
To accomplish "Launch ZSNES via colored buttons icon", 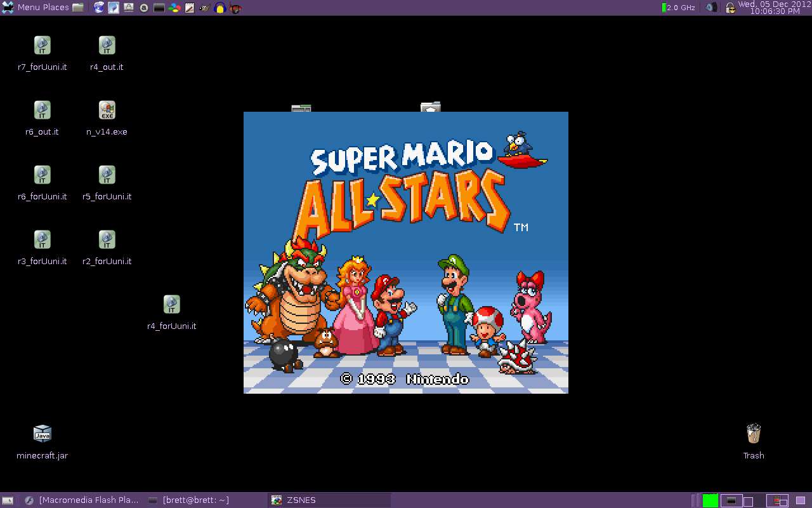I will click(x=174, y=8).
